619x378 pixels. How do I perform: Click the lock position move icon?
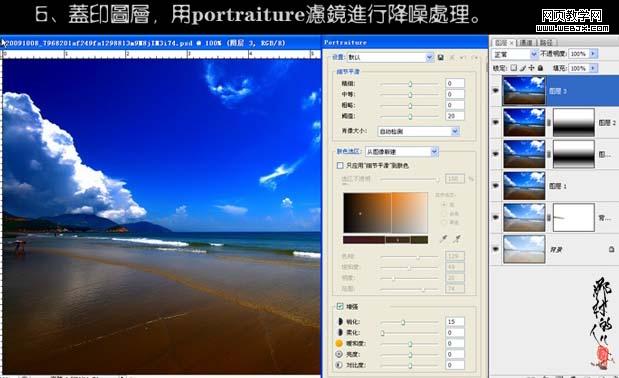pyautogui.click(x=531, y=68)
